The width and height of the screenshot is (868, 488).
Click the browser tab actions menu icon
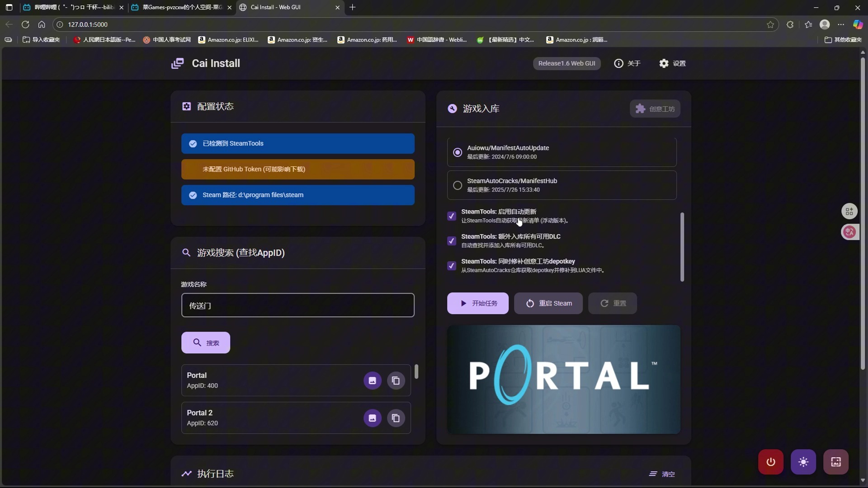coord(9,7)
